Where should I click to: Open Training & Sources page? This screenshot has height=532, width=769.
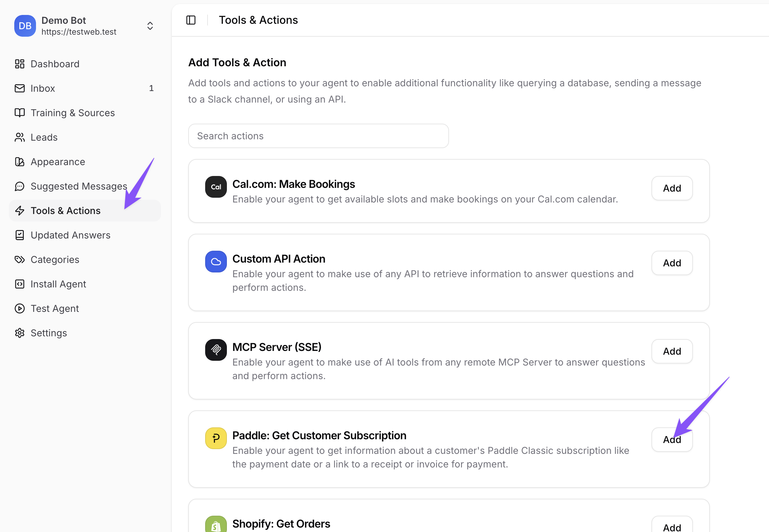tap(73, 113)
